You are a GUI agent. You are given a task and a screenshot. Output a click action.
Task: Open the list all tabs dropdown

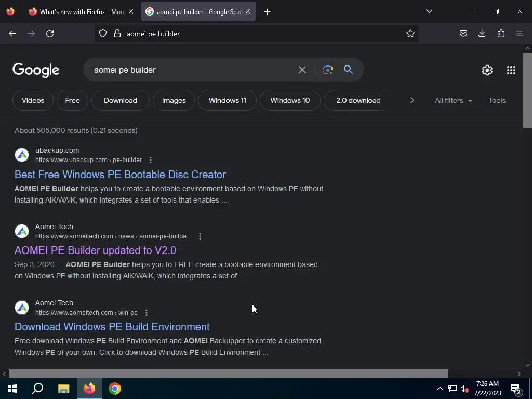[429, 12]
